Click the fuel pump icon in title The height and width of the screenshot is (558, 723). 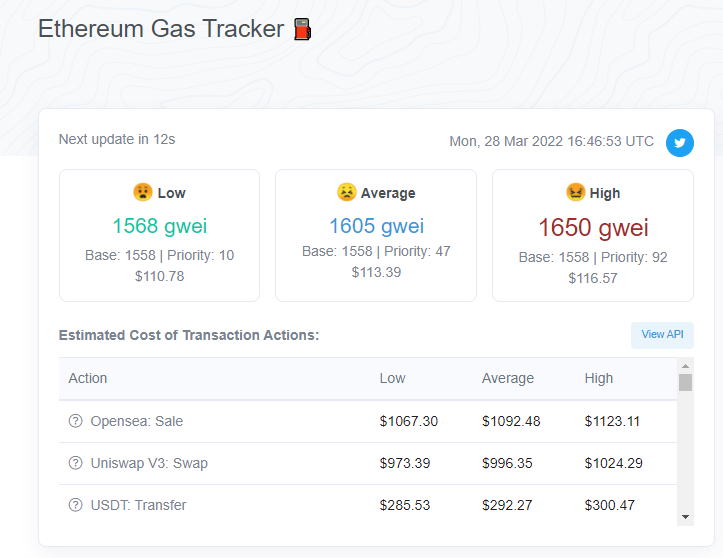[303, 30]
